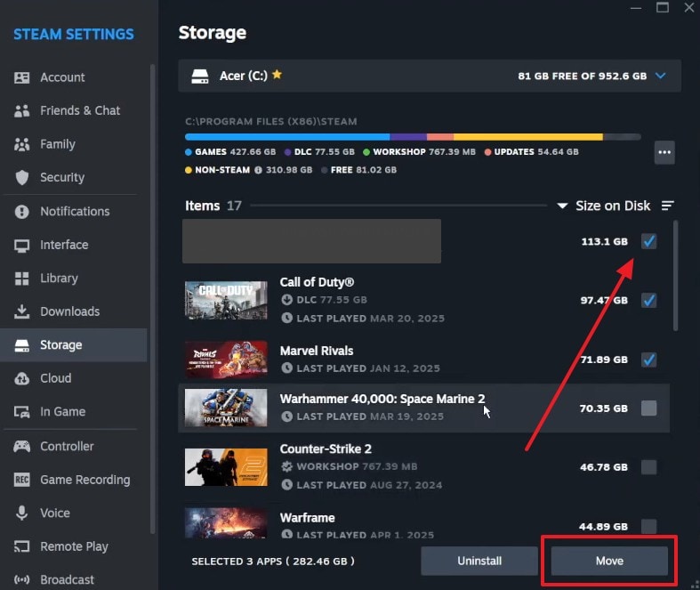Open the Library settings tab
Image resolution: width=700 pixels, height=590 pixels.
coord(59,279)
